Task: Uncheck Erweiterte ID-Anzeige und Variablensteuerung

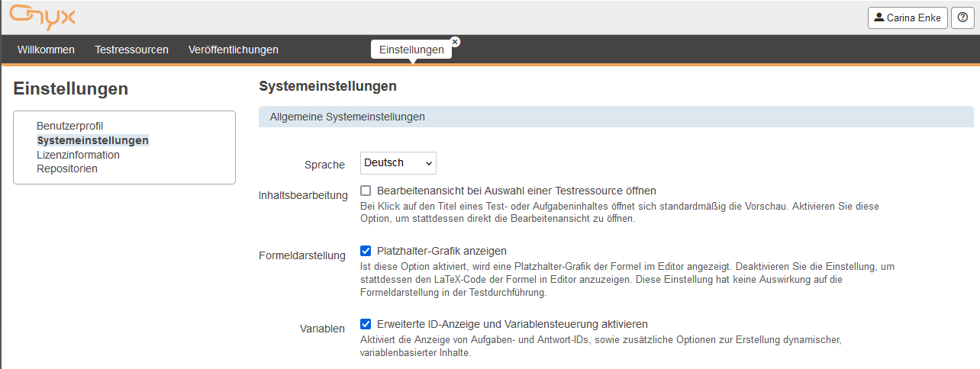Action: click(x=366, y=324)
